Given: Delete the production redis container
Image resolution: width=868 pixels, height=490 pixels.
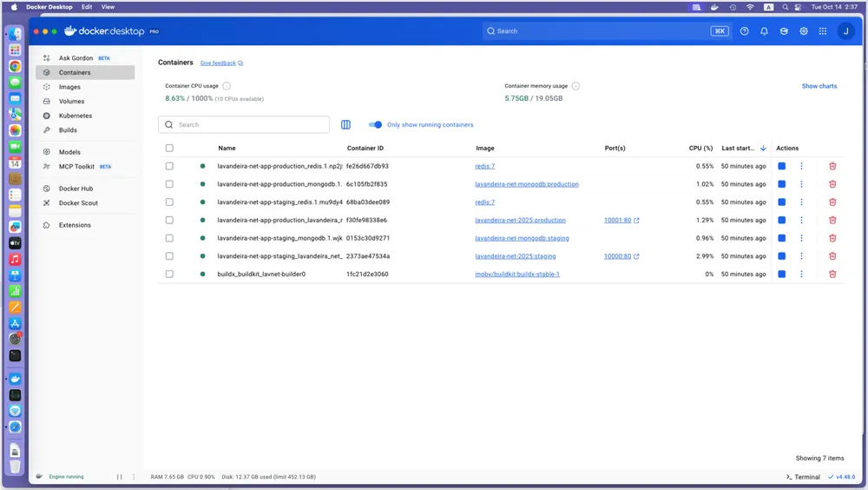Looking at the screenshot, I should click(x=832, y=166).
